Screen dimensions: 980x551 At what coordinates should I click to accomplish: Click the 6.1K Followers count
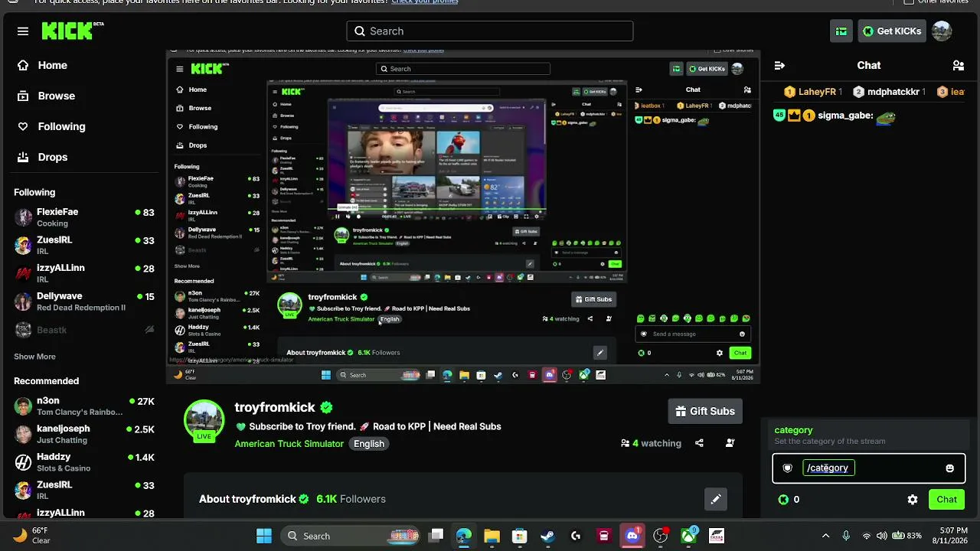[x=351, y=499]
